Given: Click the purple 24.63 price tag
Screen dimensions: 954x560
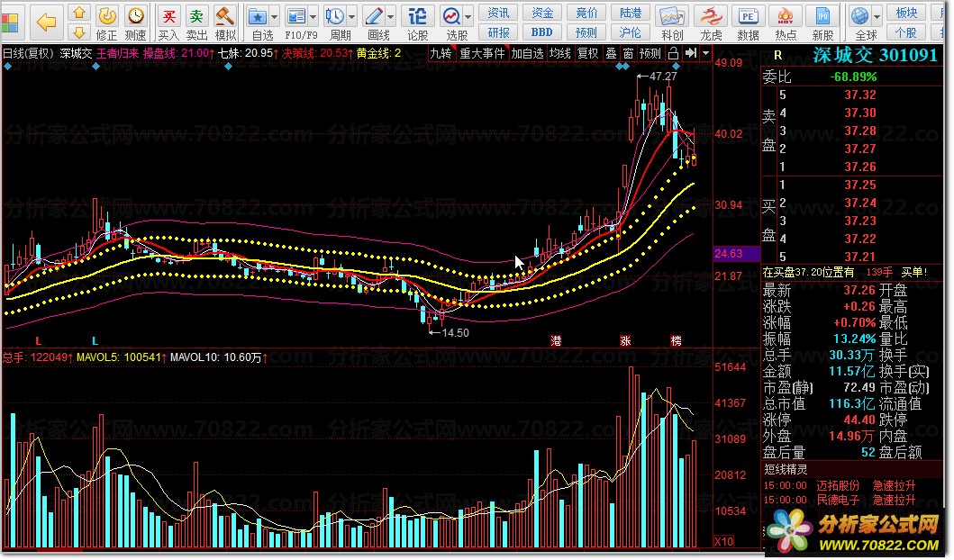Looking at the screenshot, I should click(x=736, y=254).
